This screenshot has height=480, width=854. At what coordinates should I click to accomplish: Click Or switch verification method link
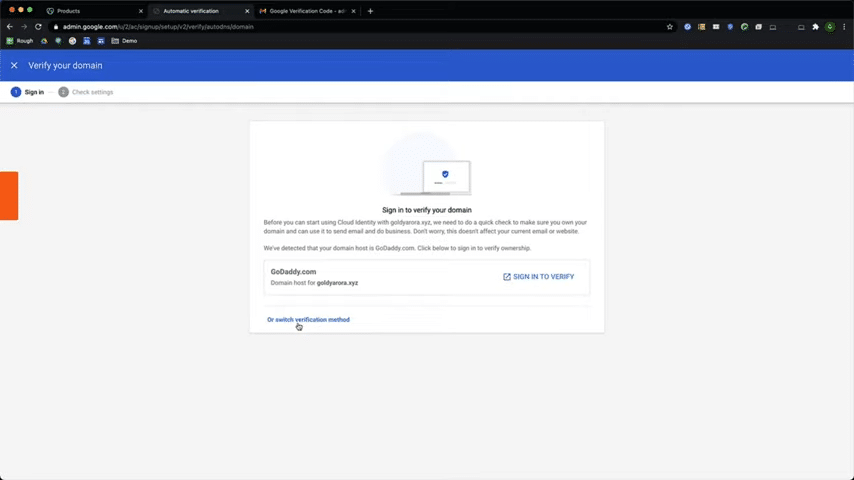coord(308,320)
